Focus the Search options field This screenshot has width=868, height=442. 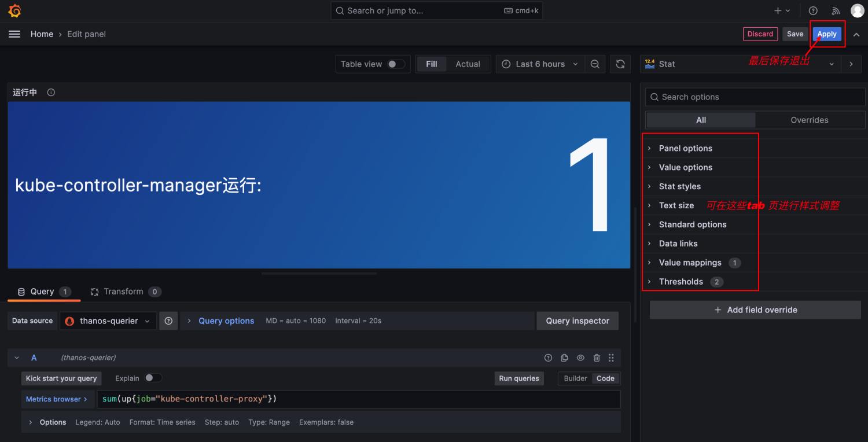coord(755,97)
